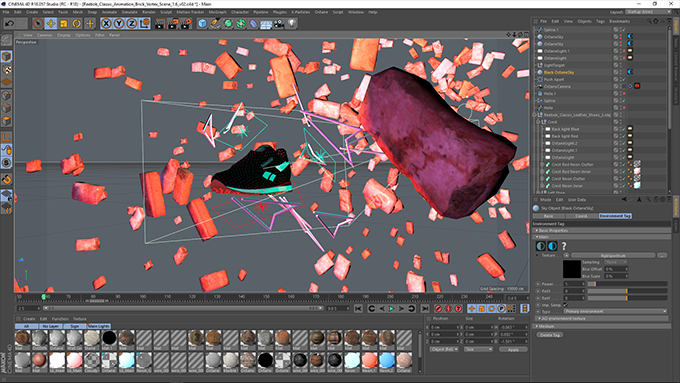Select Texture mode in left palette
680x383 pixels.
coord(7,69)
